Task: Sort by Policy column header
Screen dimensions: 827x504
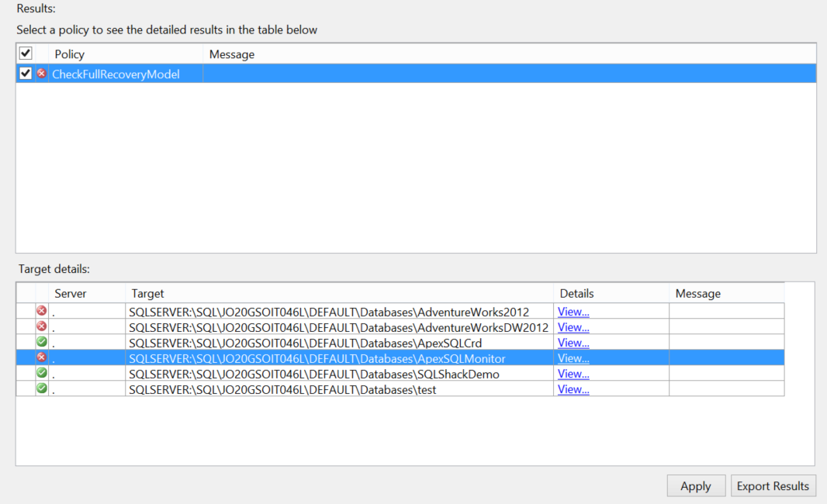Action: pos(126,54)
